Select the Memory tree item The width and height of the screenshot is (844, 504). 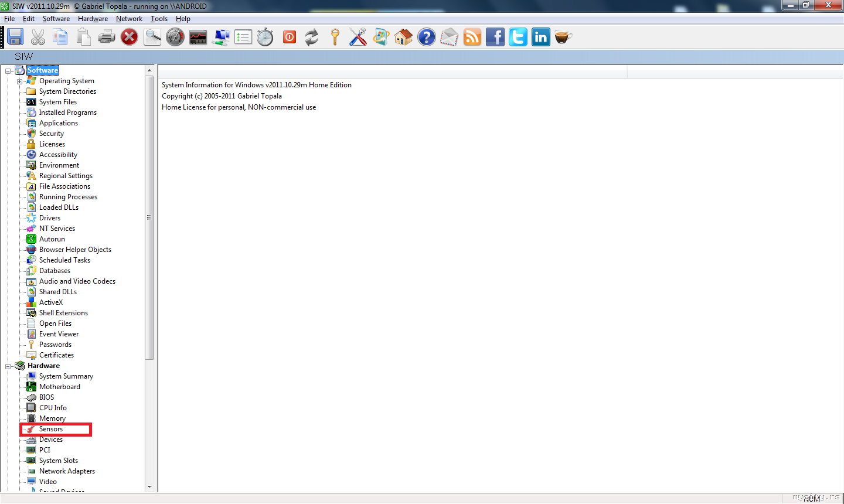click(x=52, y=418)
